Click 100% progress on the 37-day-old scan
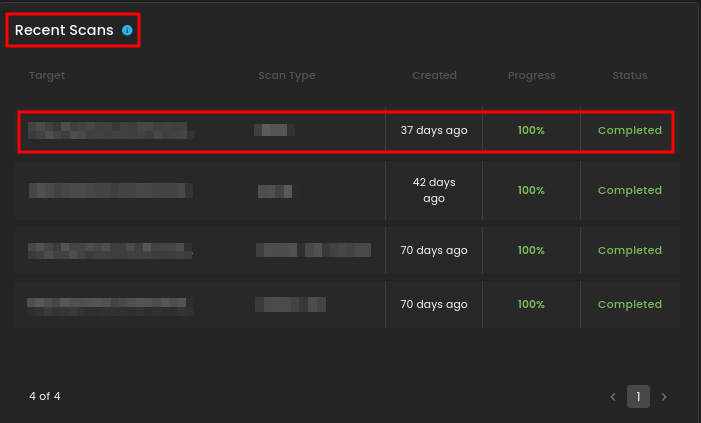Image resolution: width=701 pixels, height=423 pixels. tap(531, 131)
